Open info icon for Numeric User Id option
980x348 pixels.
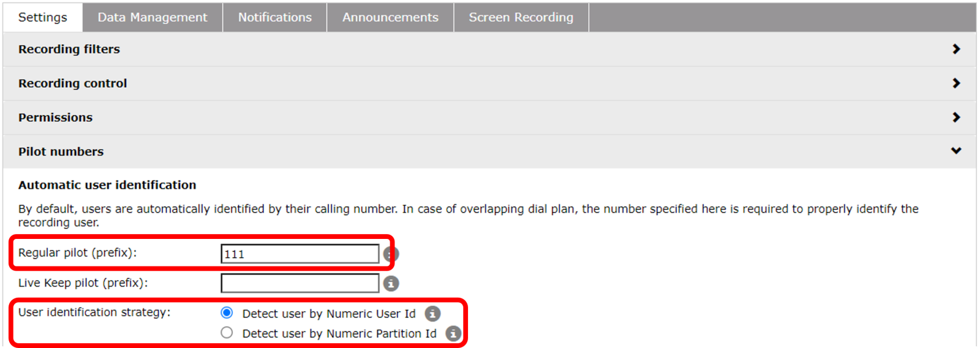[432, 314]
